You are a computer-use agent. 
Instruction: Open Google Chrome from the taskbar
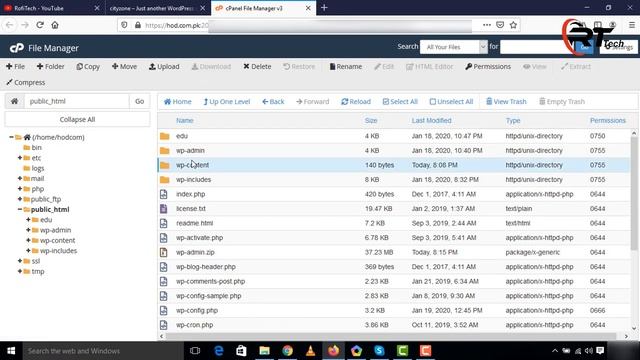tap(287, 351)
